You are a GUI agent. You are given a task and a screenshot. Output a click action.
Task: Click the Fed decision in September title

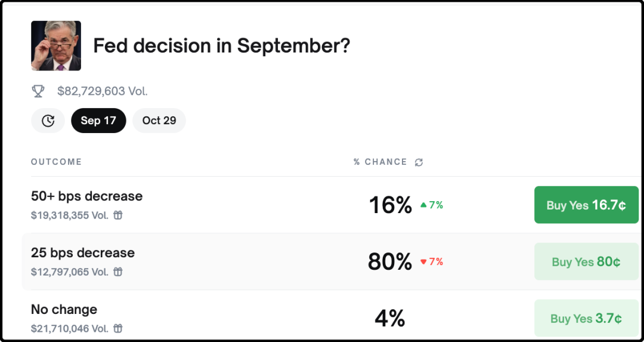click(x=221, y=46)
